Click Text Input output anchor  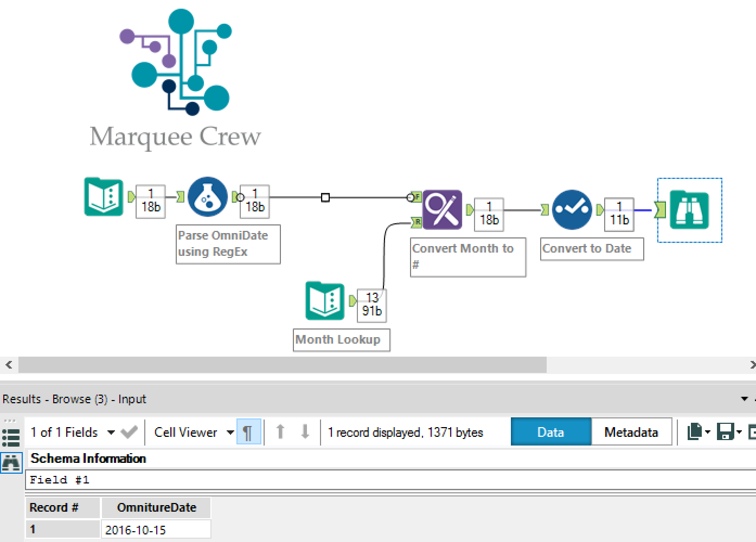pos(131,197)
